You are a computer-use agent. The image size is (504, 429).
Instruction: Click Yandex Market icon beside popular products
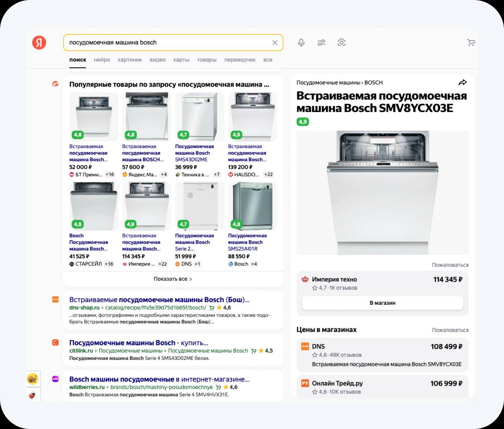(x=55, y=84)
